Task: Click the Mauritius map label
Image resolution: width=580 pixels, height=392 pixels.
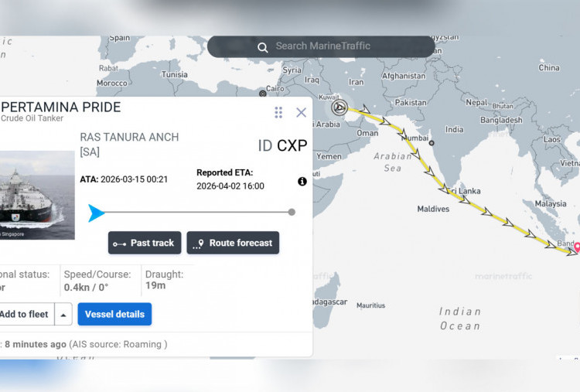Action: click(370, 305)
